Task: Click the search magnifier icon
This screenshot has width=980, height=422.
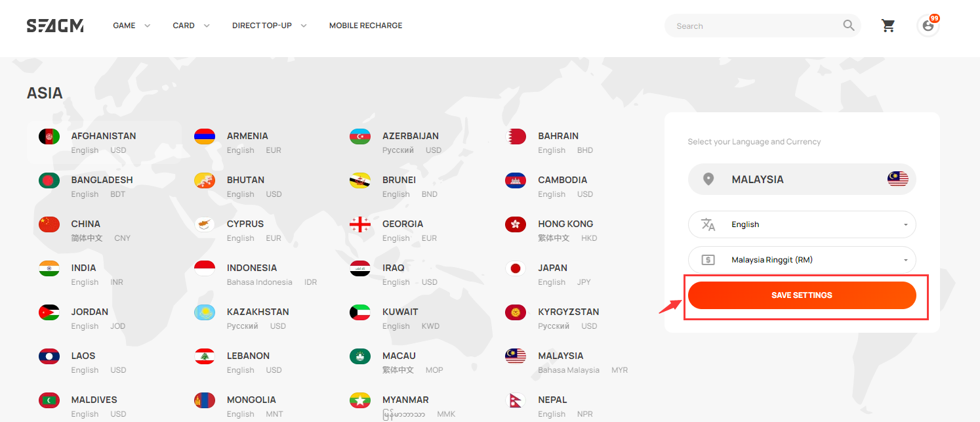Action: (849, 26)
